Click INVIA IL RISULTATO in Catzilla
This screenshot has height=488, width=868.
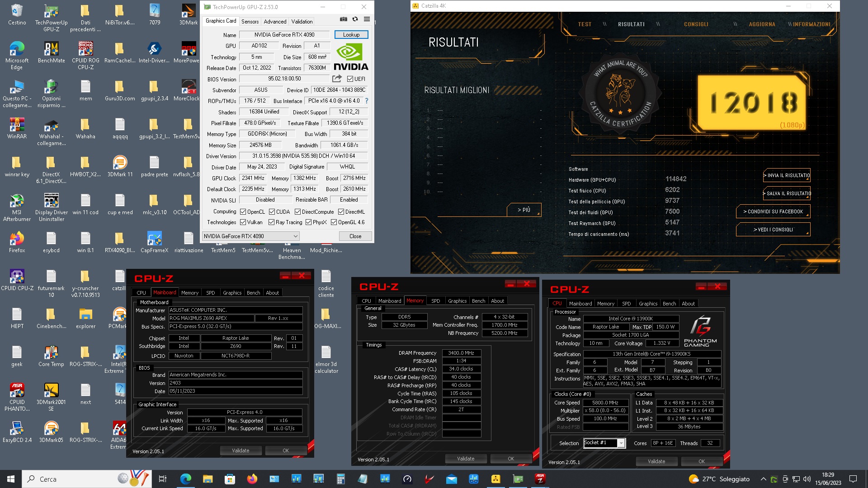click(787, 175)
